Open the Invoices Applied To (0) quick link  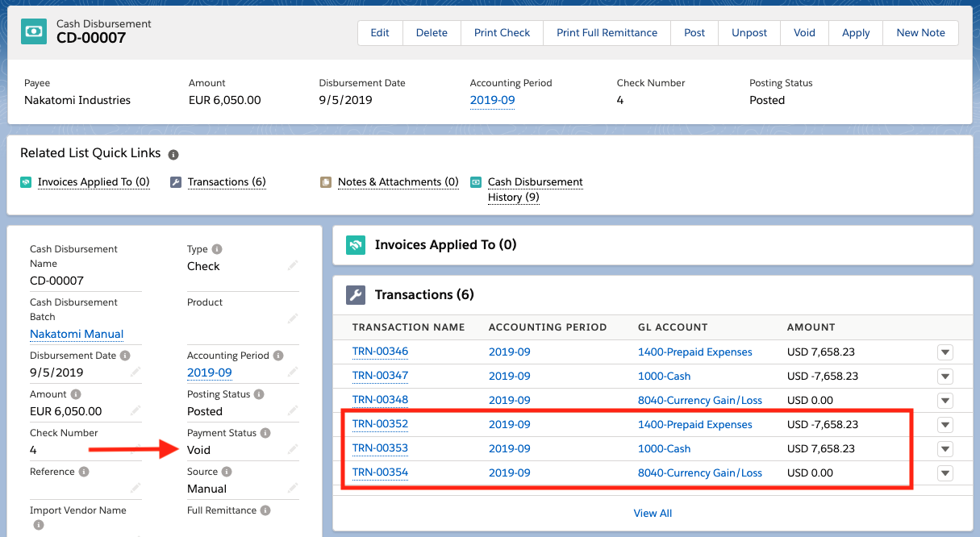pos(94,182)
